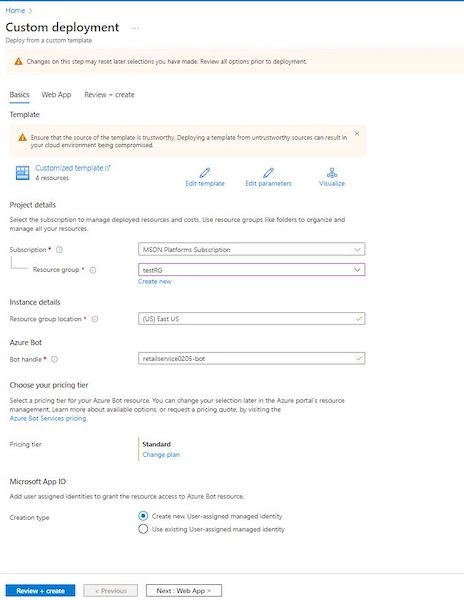Click the warning icon in top banner
Viewport: 464px width, 600px height.
coord(18,62)
